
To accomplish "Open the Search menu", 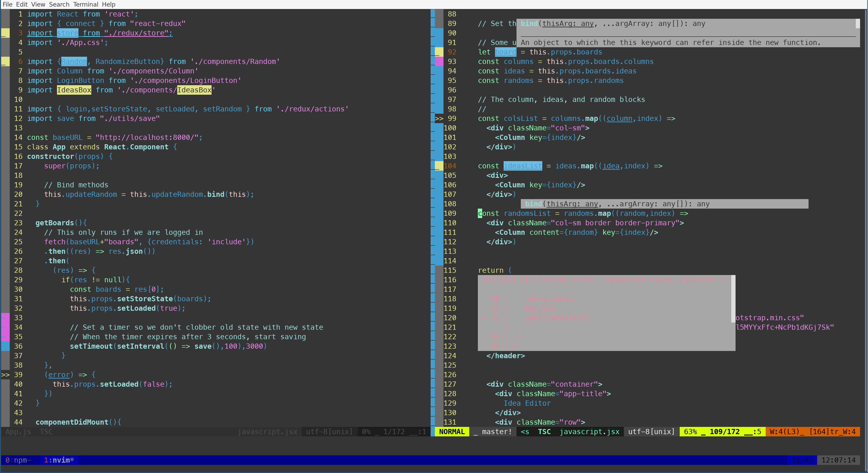I will point(59,4).
